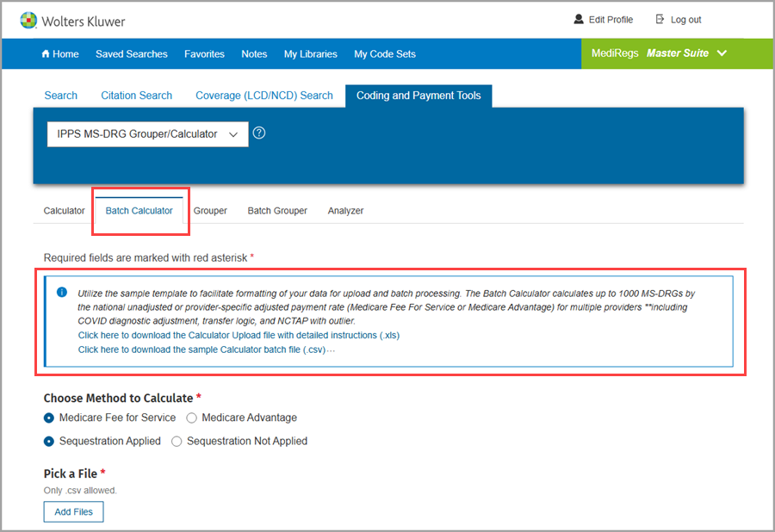The width and height of the screenshot is (775, 532).
Task: Download the sample Calculator batch file (.csv)
Action: (201, 350)
